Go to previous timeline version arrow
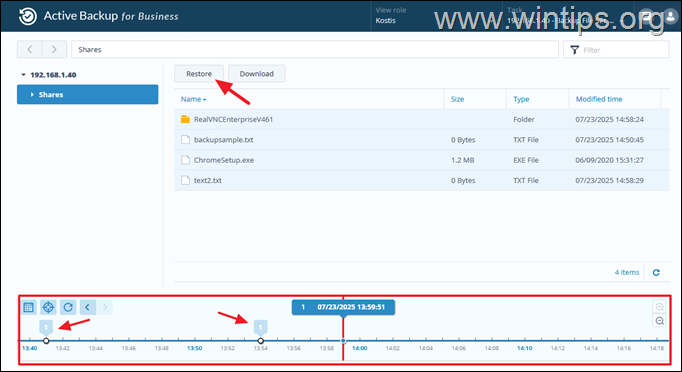 [x=87, y=307]
